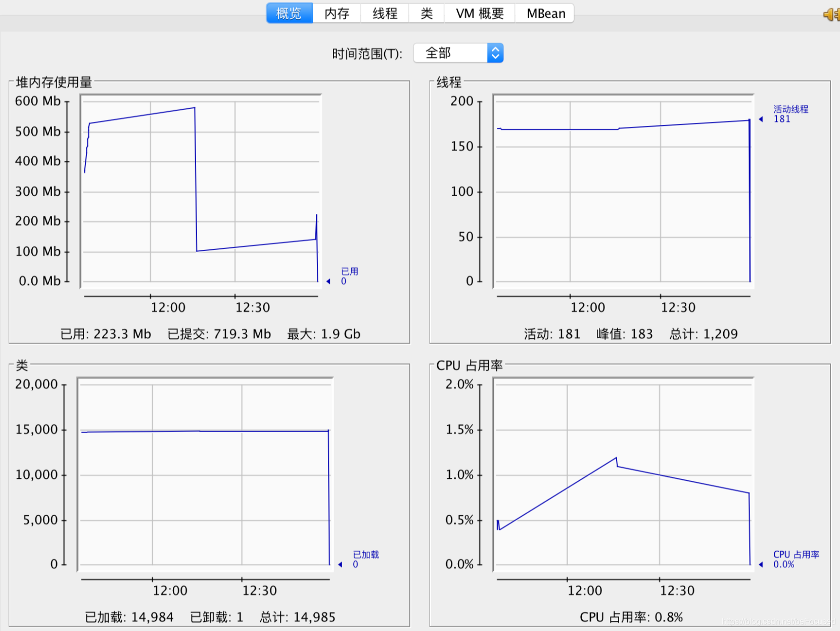Click the 最大: 1.9 Gb value
This screenshot has width=840, height=631.
click(323, 334)
